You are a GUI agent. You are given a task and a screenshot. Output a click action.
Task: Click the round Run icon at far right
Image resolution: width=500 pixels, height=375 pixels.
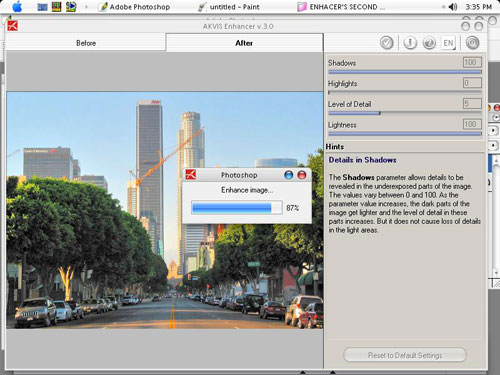(472, 43)
